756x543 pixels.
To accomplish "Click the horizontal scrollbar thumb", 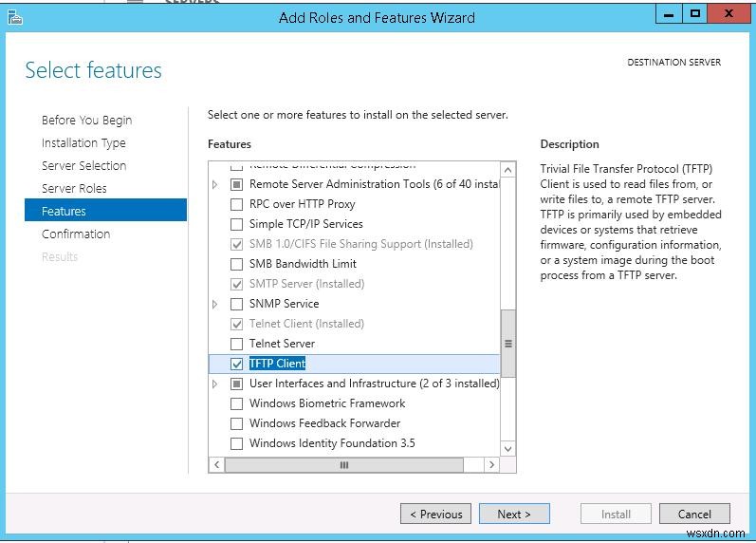I will (343, 465).
